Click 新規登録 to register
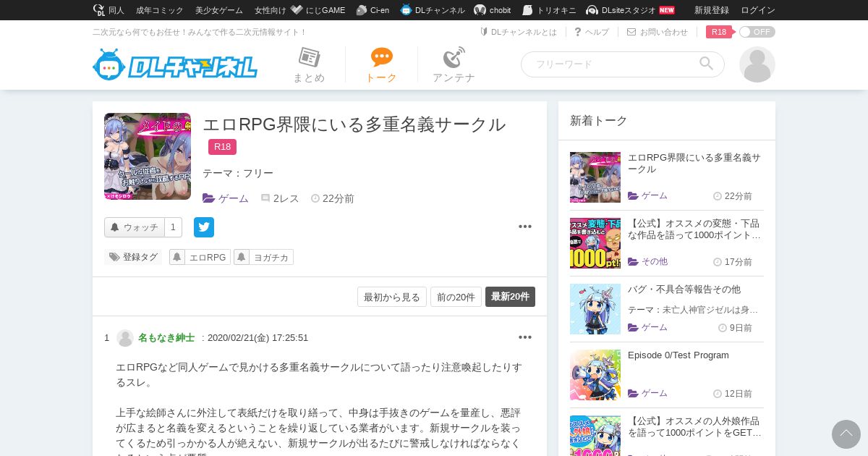The width and height of the screenshot is (868, 456). click(712, 10)
